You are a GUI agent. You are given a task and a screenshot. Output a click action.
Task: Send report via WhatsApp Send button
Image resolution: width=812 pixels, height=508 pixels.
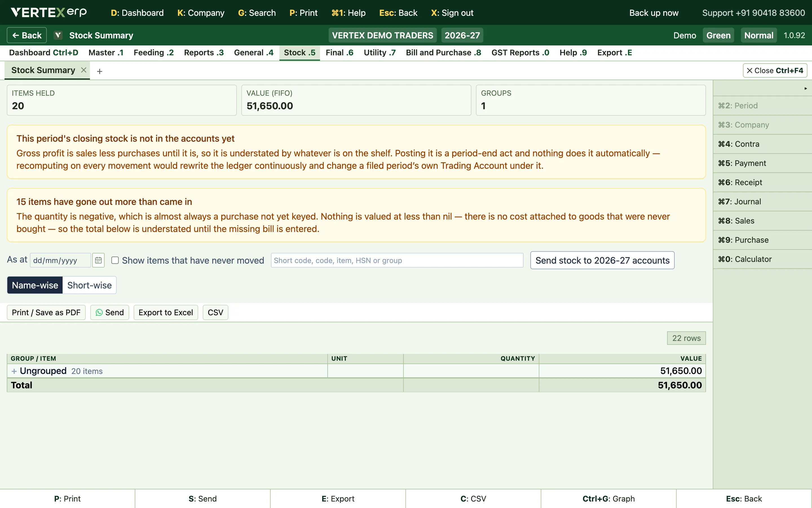[x=110, y=312]
